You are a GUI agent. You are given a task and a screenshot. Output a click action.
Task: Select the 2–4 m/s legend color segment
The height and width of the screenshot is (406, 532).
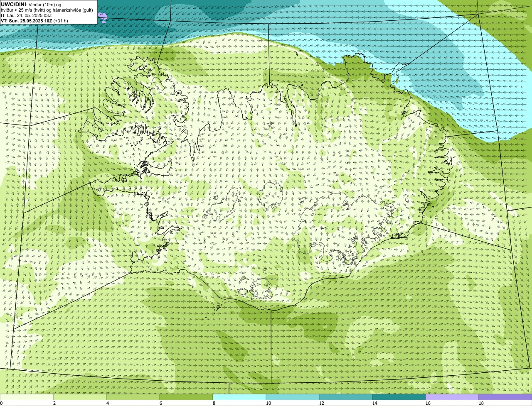(80, 397)
